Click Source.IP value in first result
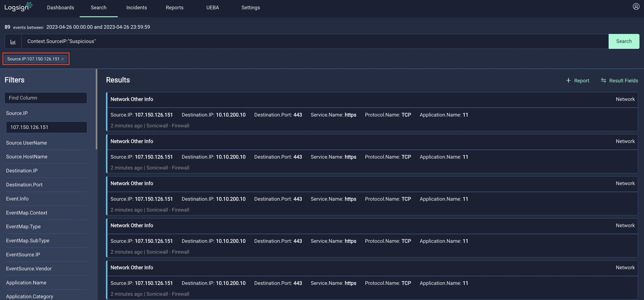644x300 pixels. click(x=154, y=115)
